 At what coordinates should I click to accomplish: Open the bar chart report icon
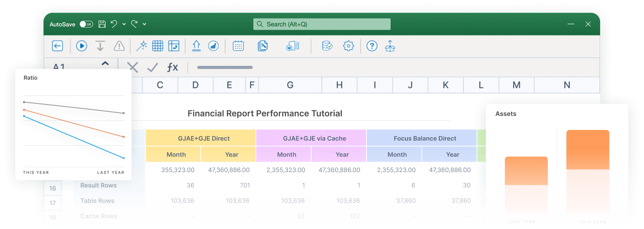point(213,46)
